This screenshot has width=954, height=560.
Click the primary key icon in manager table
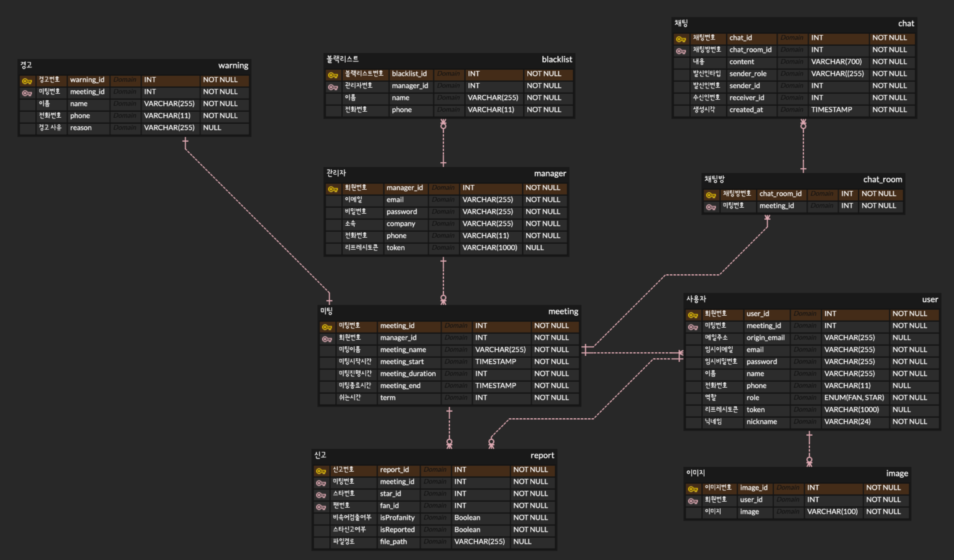[x=333, y=189]
